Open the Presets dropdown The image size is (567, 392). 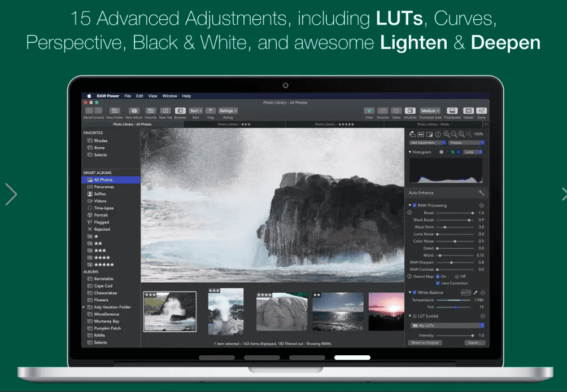coord(466,143)
